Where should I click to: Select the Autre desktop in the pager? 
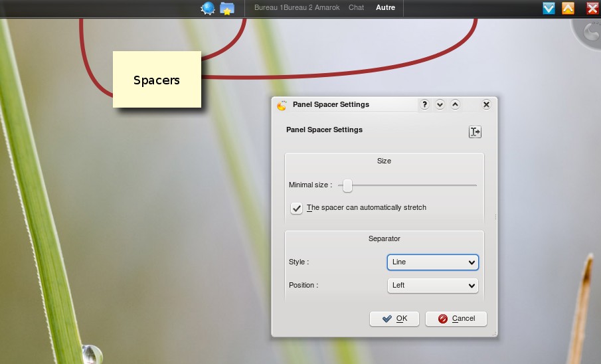tap(386, 8)
